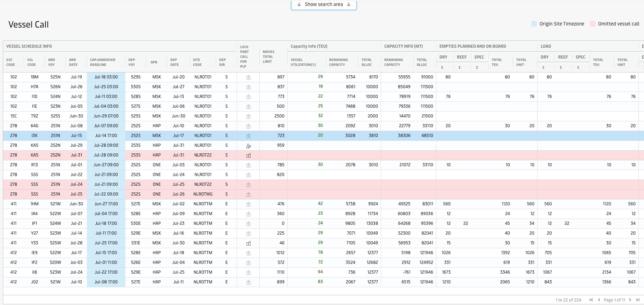Toggle the lock for highlighted vessel I3K
This screenshot has width=644, height=305.
click(249, 136)
